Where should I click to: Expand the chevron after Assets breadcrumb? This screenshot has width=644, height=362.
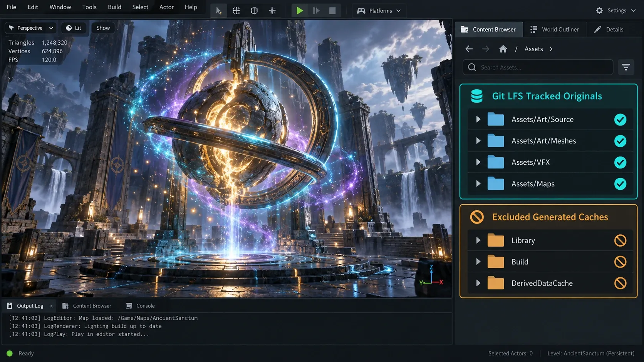(x=551, y=49)
